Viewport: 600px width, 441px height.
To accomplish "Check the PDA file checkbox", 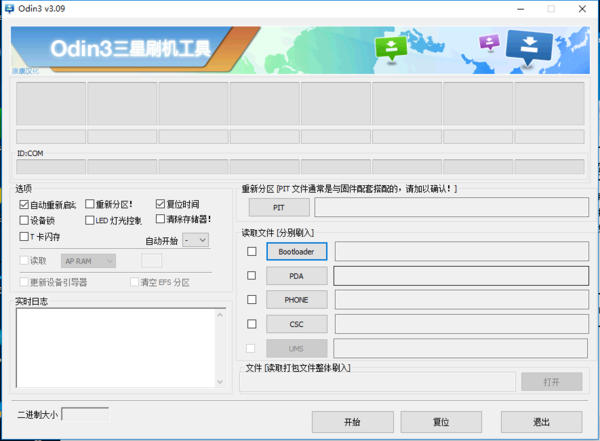I will [252, 276].
